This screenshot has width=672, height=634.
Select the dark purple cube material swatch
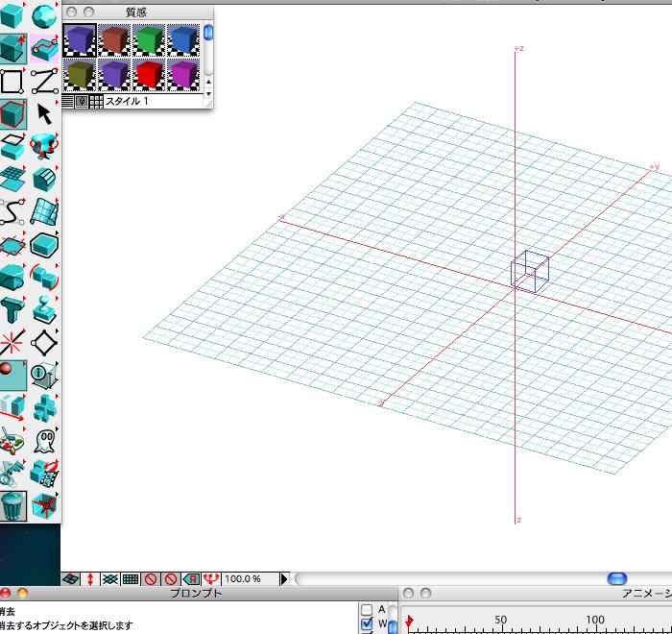pos(80,40)
